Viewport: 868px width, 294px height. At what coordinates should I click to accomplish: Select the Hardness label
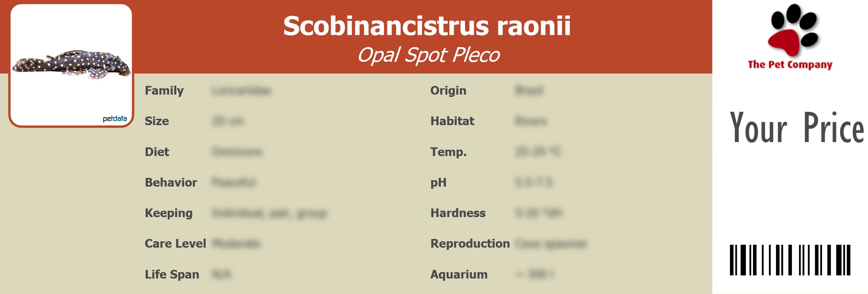click(x=458, y=213)
